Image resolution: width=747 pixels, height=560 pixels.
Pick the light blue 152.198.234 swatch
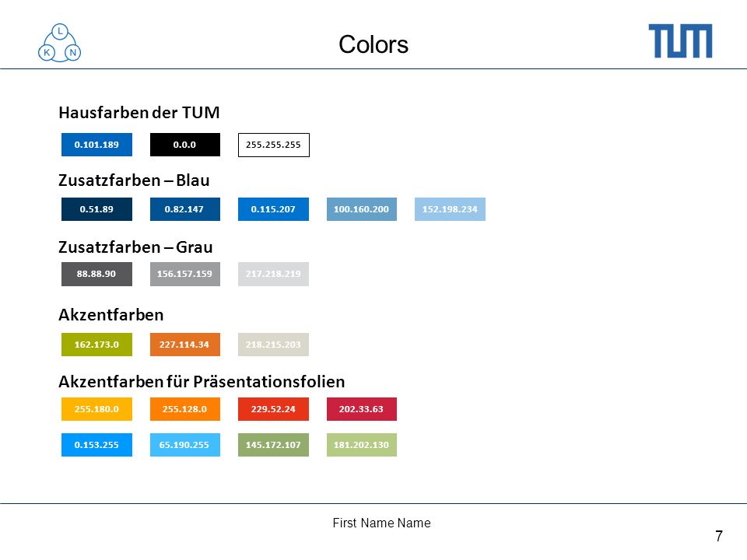coord(450,209)
